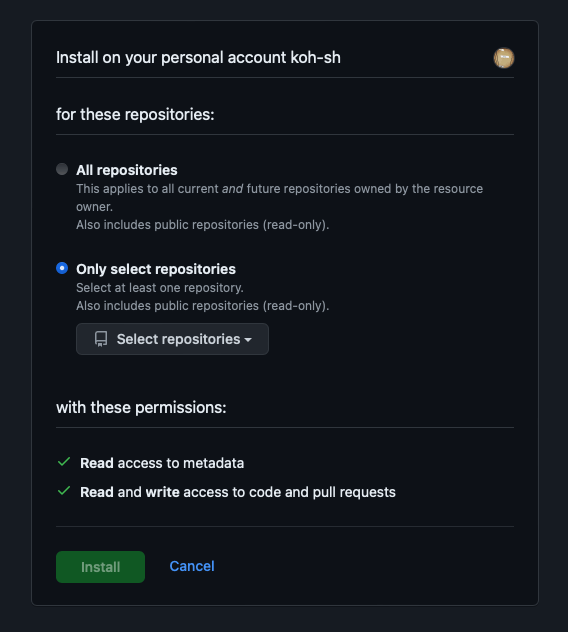Image resolution: width=568 pixels, height=632 pixels.
Task: Click the koh-sh profile avatar
Action: [x=504, y=58]
